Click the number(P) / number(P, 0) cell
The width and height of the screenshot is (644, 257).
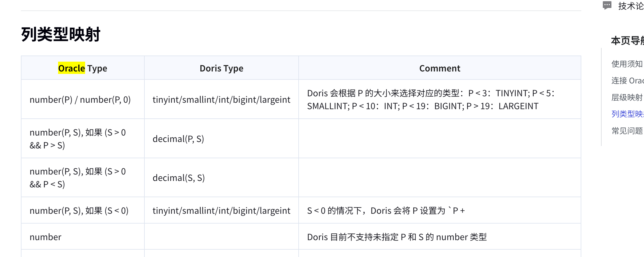(x=80, y=100)
